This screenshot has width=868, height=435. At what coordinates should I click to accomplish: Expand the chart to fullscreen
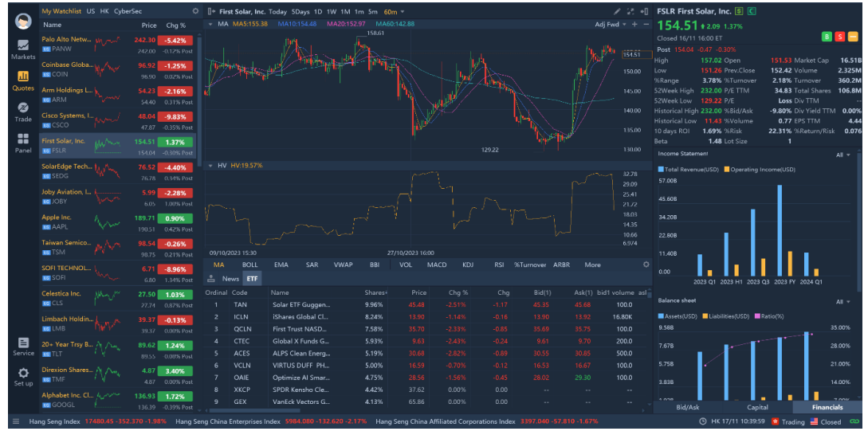tap(630, 11)
